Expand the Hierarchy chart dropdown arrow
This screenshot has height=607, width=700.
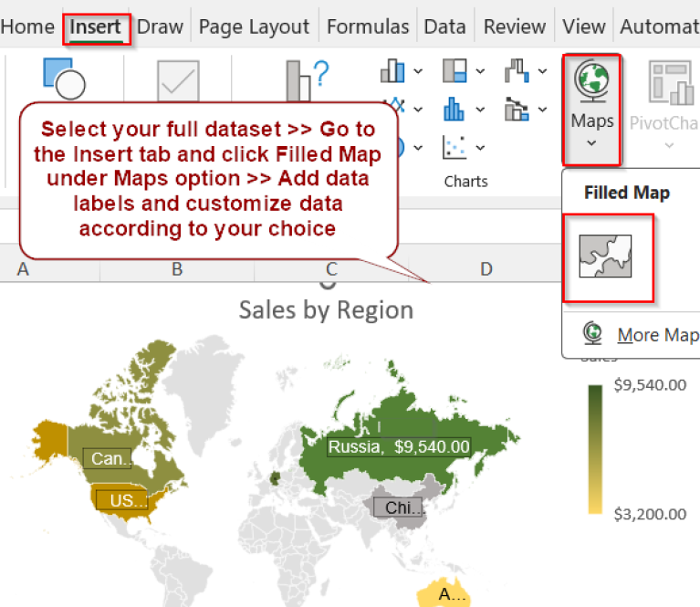click(x=480, y=71)
